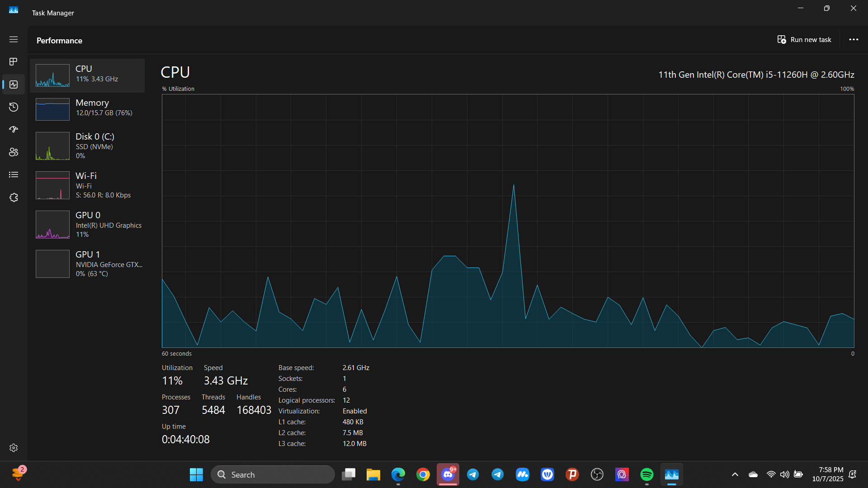Select the Wi-Fi performance item
This screenshot has width=868, height=488.
click(87, 185)
